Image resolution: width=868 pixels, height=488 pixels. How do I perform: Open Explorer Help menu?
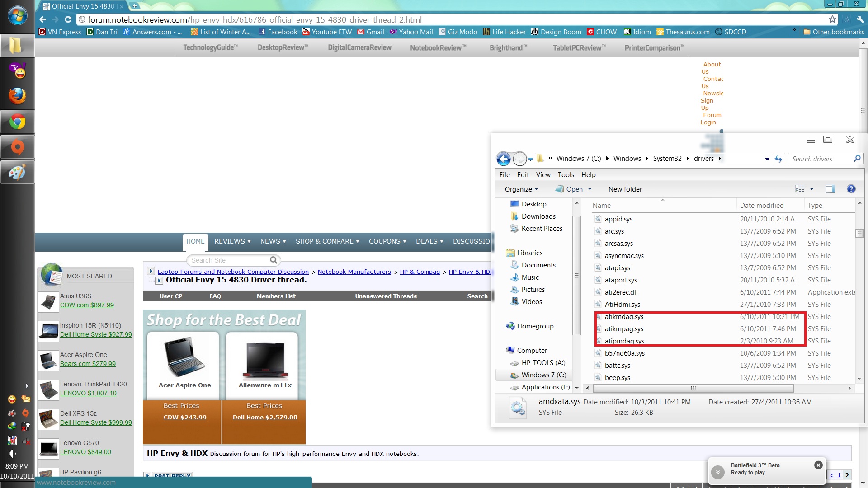tap(588, 174)
